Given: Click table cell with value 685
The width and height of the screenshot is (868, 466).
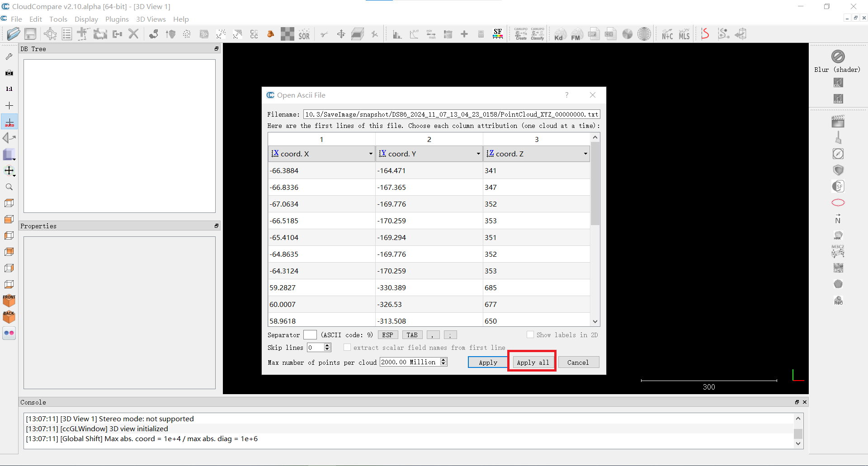Looking at the screenshot, I should tap(537, 287).
